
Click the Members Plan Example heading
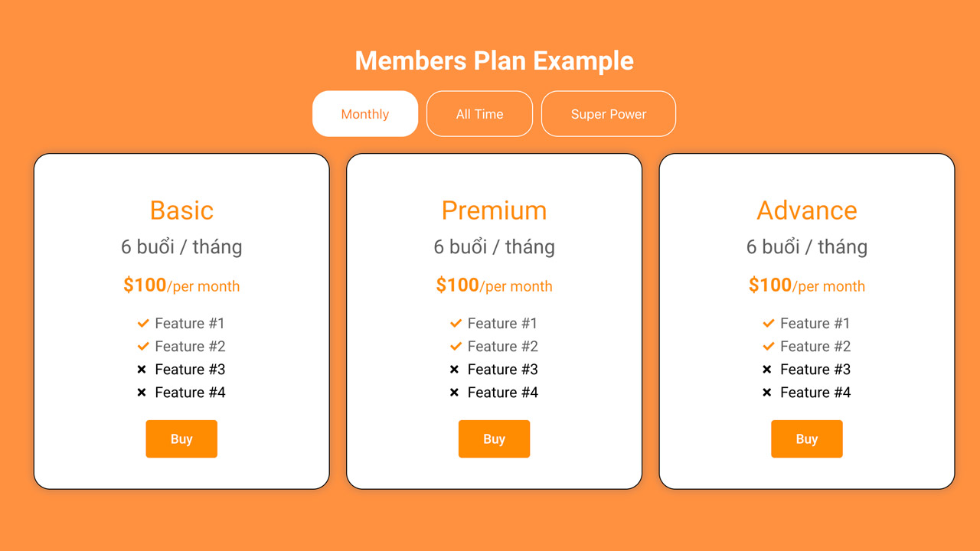click(494, 60)
